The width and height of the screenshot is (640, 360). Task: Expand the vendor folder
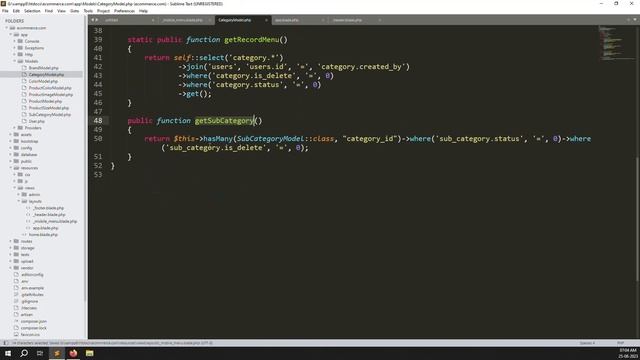coord(11,268)
